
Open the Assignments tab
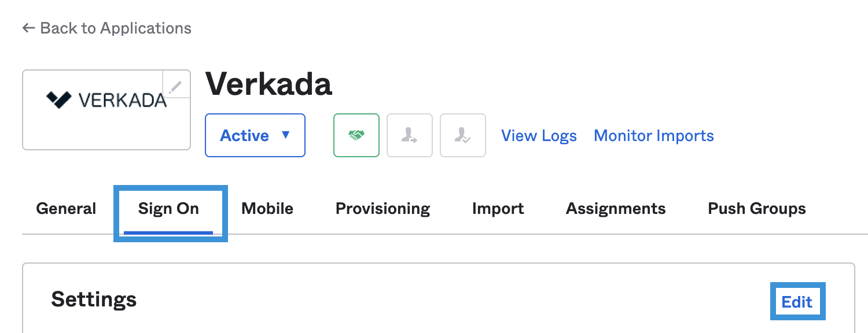616,209
